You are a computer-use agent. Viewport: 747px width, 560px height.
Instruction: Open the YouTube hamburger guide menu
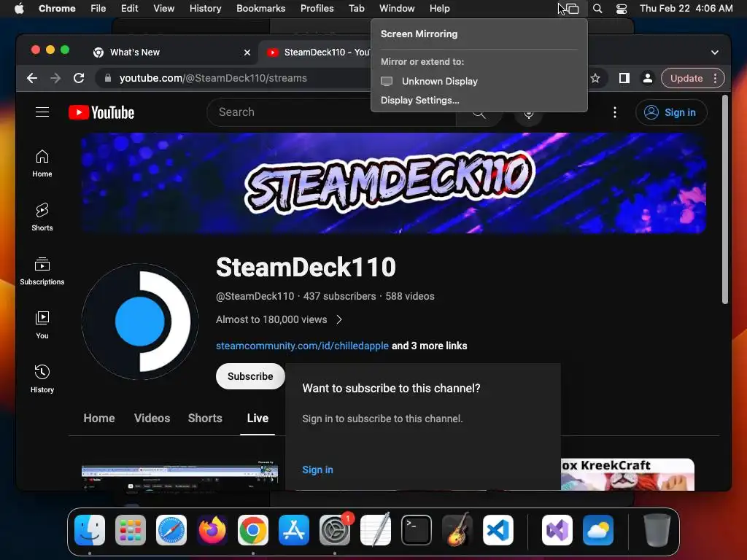[x=42, y=112]
